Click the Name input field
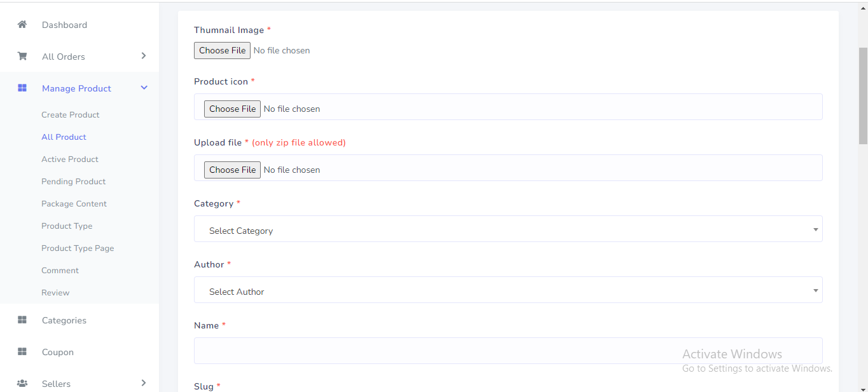Image resolution: width=868 pixels, height=392 pixels. coord(507,351)
